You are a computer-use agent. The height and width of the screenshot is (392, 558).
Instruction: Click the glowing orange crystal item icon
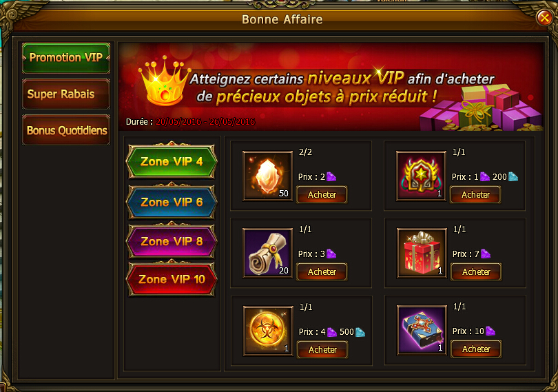pos(267,176)
